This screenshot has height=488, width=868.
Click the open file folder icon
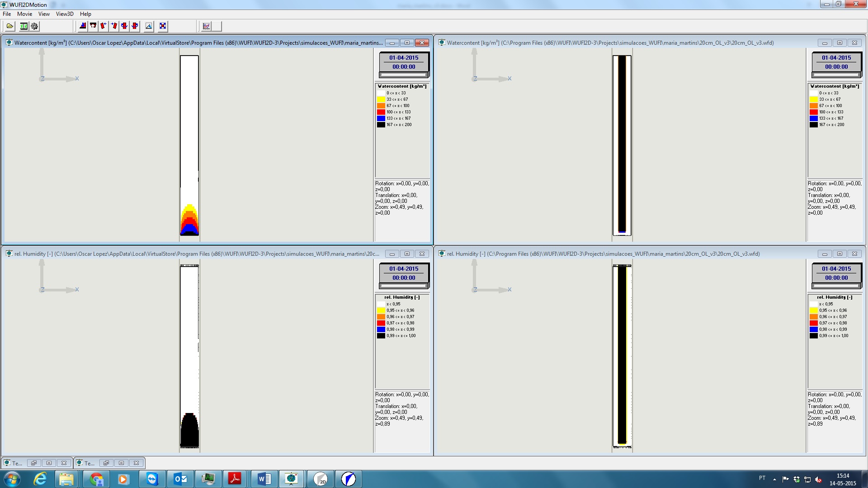(9, 26)
